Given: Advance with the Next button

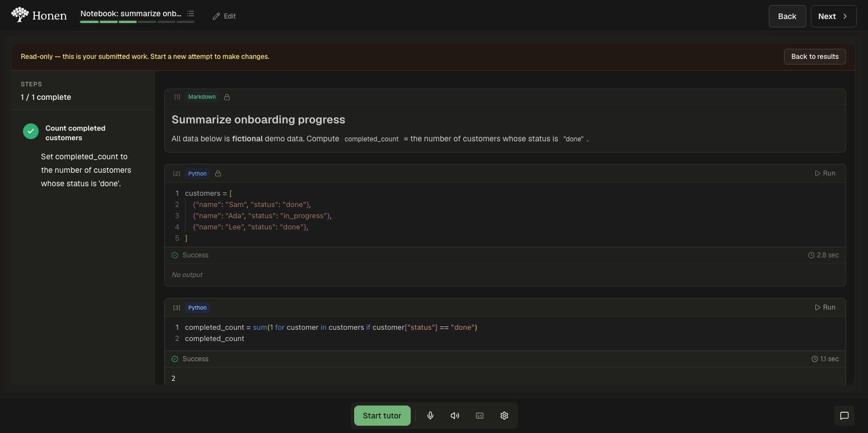Looking at the screenshot, I should tap(833, 16).
